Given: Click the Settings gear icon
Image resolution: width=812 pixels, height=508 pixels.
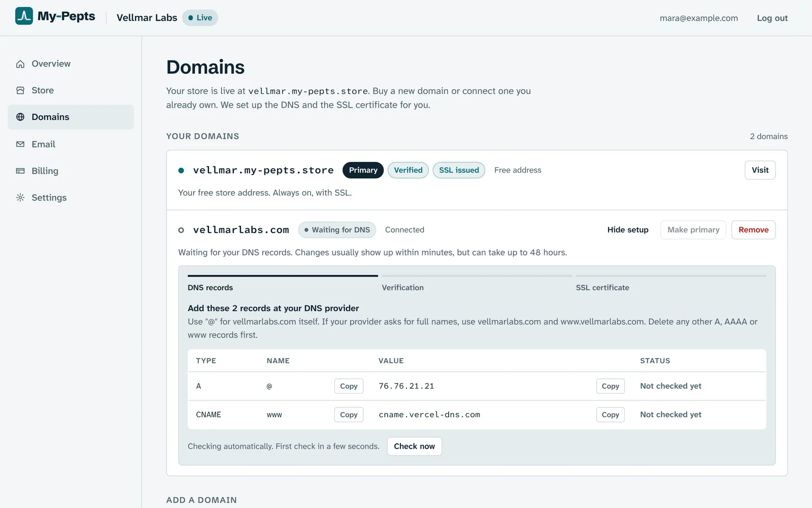Looking at the screenshot, I should coord(20,198).
